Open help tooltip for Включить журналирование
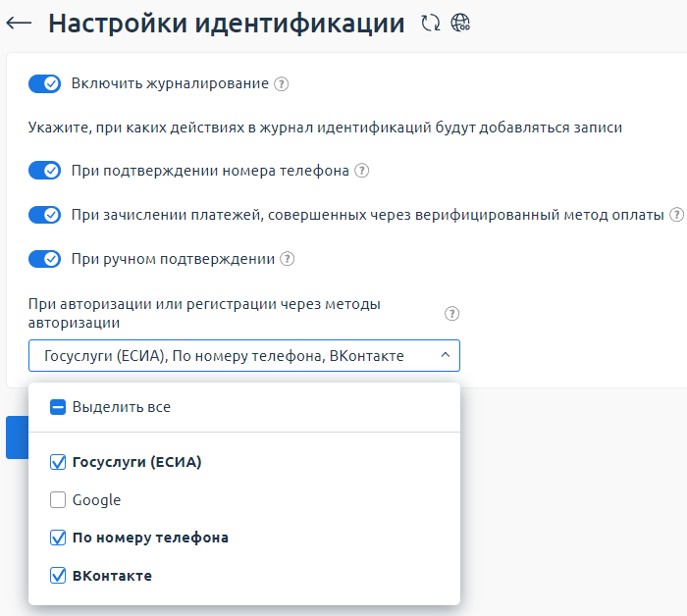 (282, 84)
